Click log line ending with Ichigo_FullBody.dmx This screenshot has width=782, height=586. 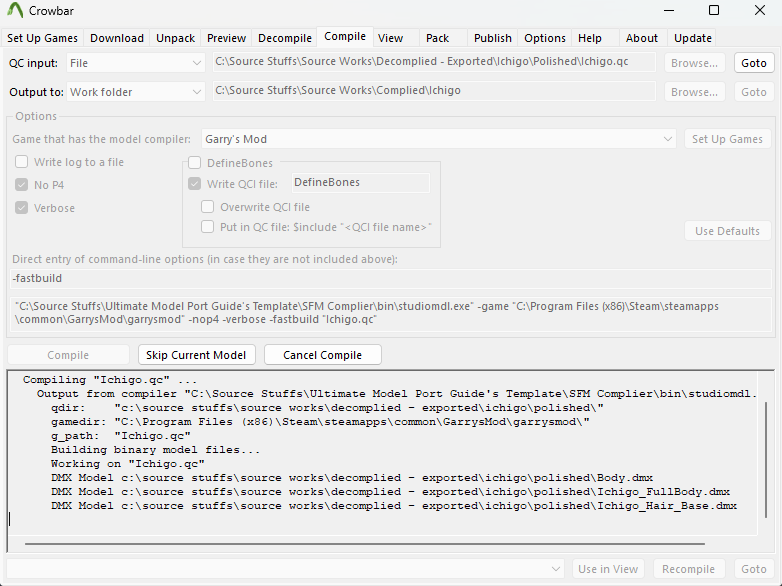click(390, 492)
